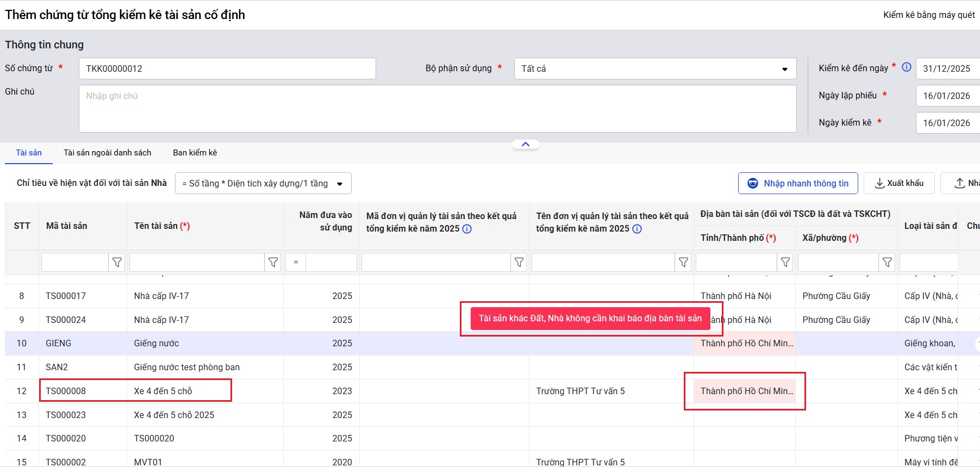Switch to Tài sản ngoài danh sách tab

(107, 153)
